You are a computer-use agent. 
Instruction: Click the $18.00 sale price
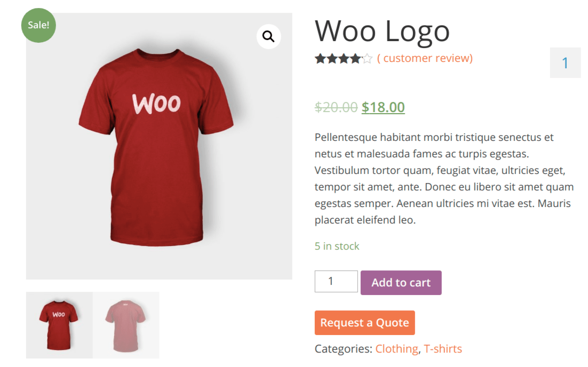(x=383, y=107)
